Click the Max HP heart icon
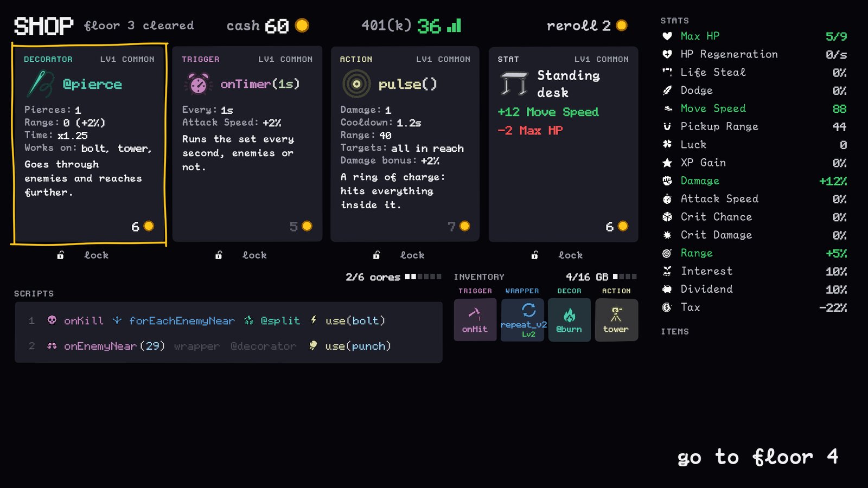Screen dimensions: 868x488 [x=667, y=36]
